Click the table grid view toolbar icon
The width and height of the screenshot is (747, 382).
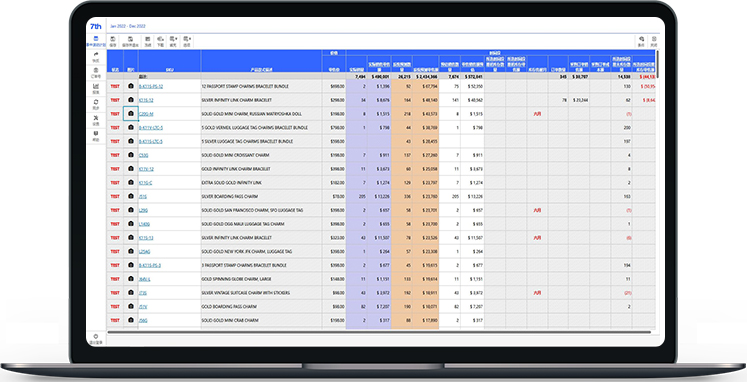[148, 41]
